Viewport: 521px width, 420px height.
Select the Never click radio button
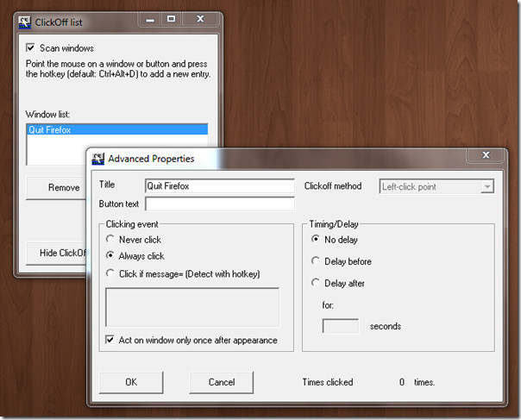coord(110,239)
